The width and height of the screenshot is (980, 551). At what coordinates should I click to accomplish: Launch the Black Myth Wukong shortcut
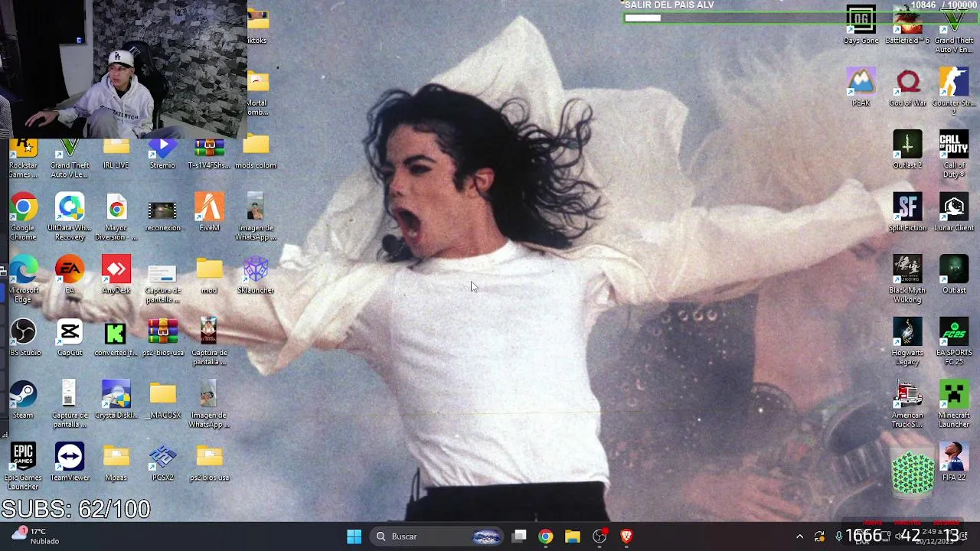pyautogui.click(x=907, y=279)
